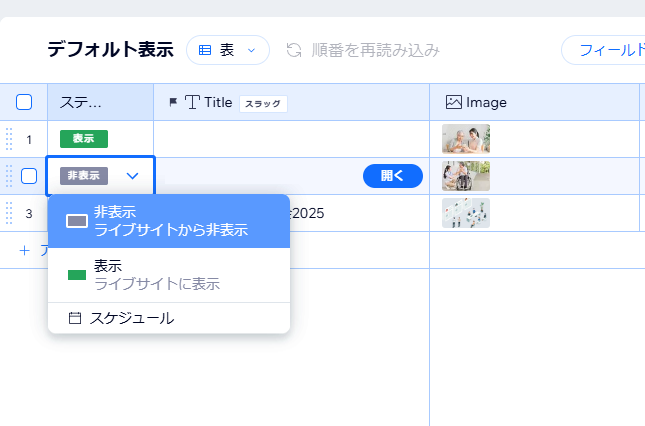Image resolution: width=645 pixels, height=426 pixels.
Task: Click the empty Title cell of row 1
Action: click(x=291, y=139)
